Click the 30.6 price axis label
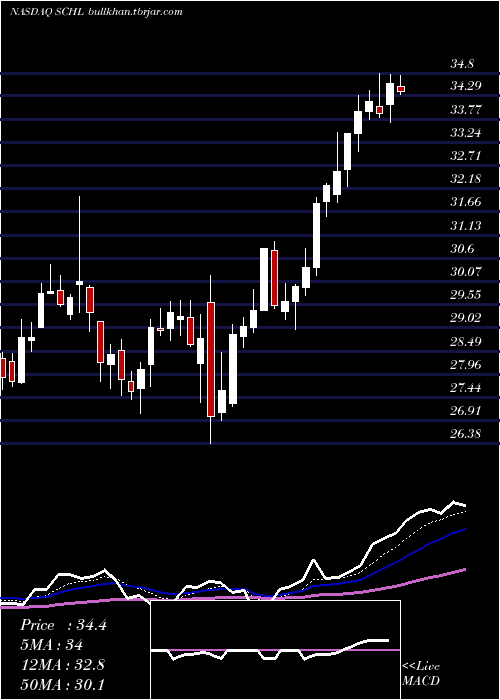This screenshot has width=500, height=700. tap(462, 249)
